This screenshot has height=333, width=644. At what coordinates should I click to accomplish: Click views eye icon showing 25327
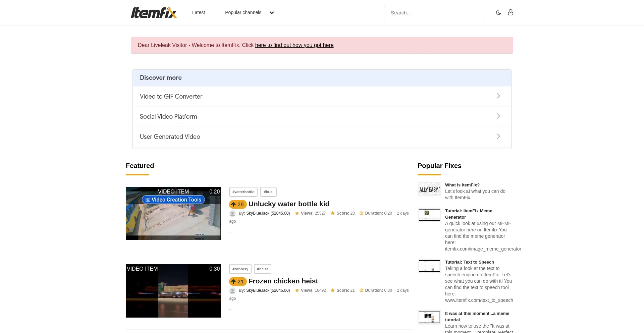297,213
